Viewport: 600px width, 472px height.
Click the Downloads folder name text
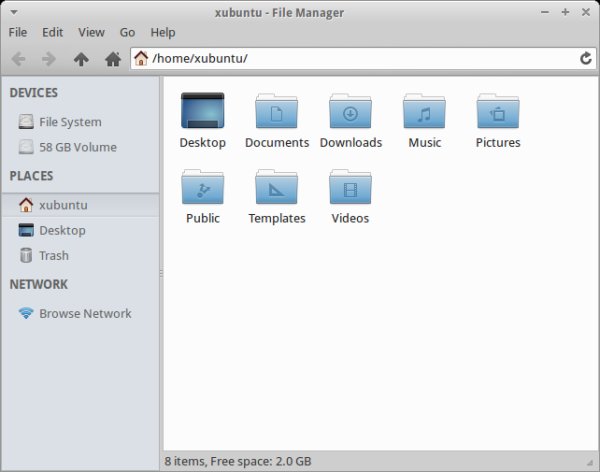tap(351, 143)
